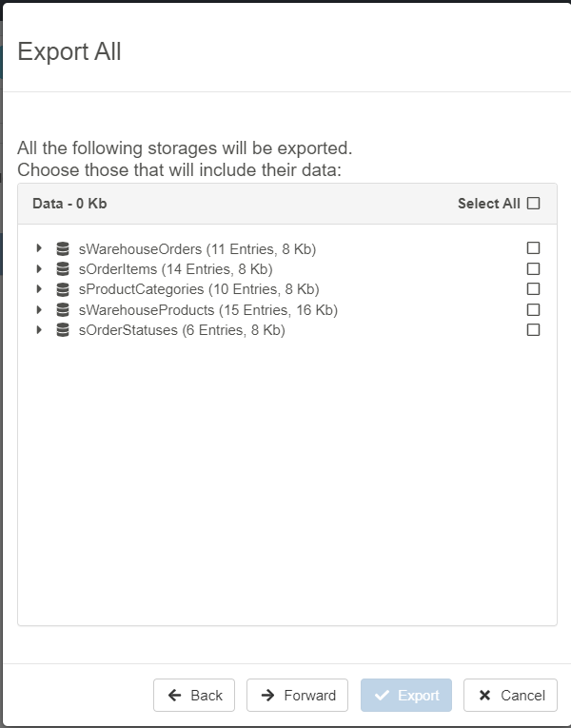Check the sWarehouseProducts data checkbox

533,309
